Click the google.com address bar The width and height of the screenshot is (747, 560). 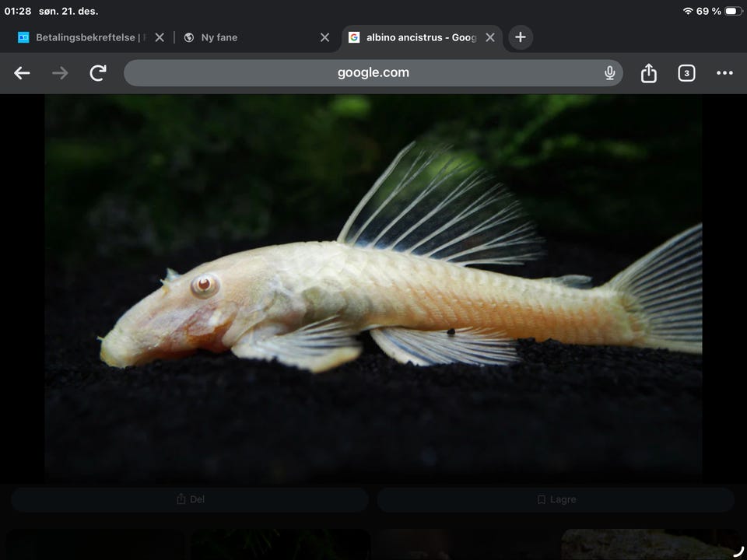pos(373,73)
